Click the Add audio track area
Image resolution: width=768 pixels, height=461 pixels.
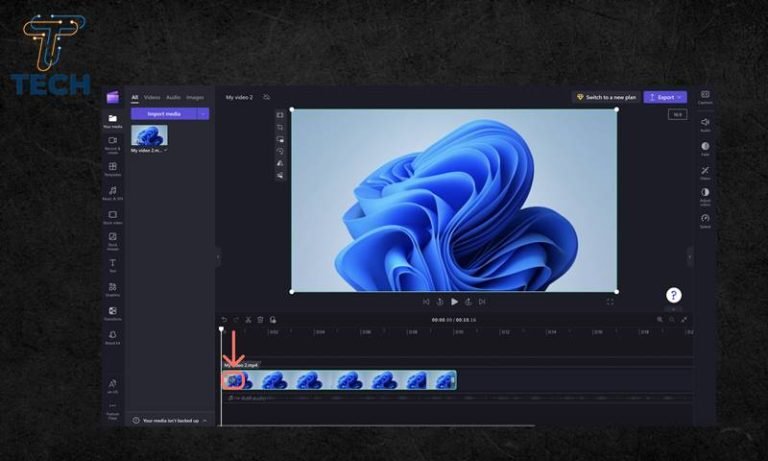458,398
